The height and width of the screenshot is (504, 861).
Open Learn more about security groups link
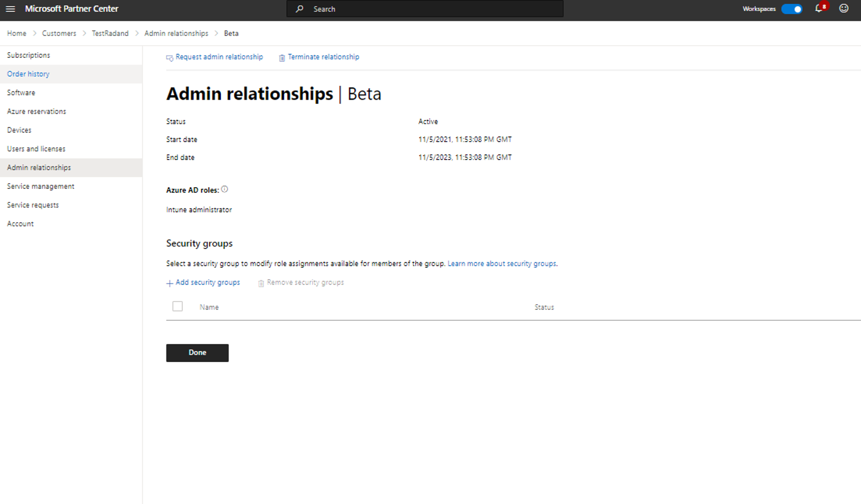[502, 264]
